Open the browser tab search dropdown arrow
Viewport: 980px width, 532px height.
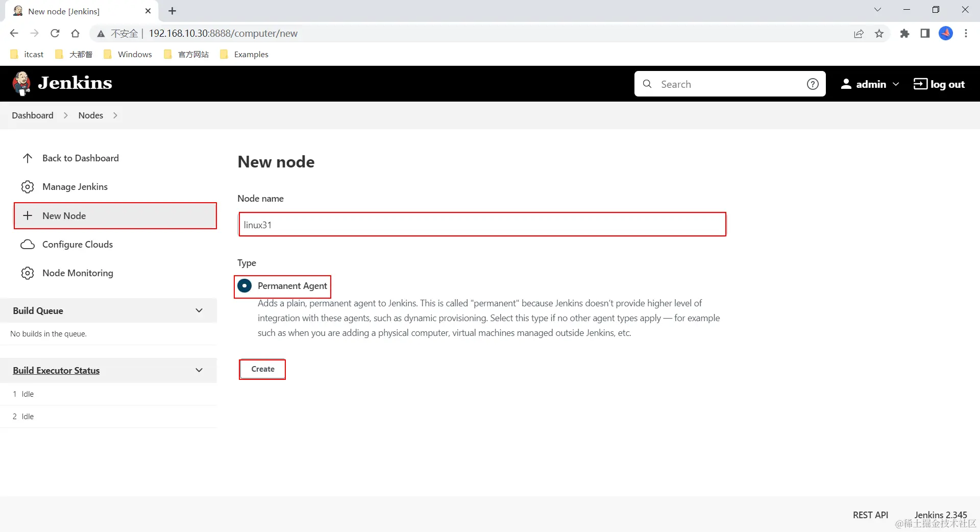(877, 10)
